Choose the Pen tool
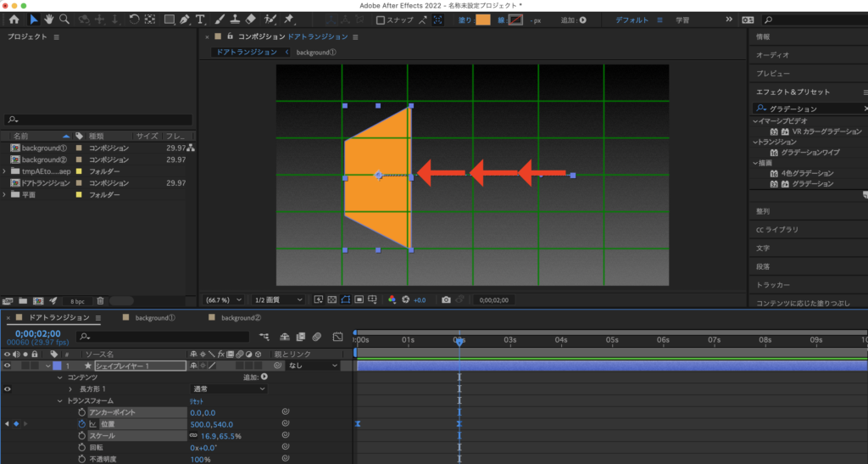 point(186,20)
